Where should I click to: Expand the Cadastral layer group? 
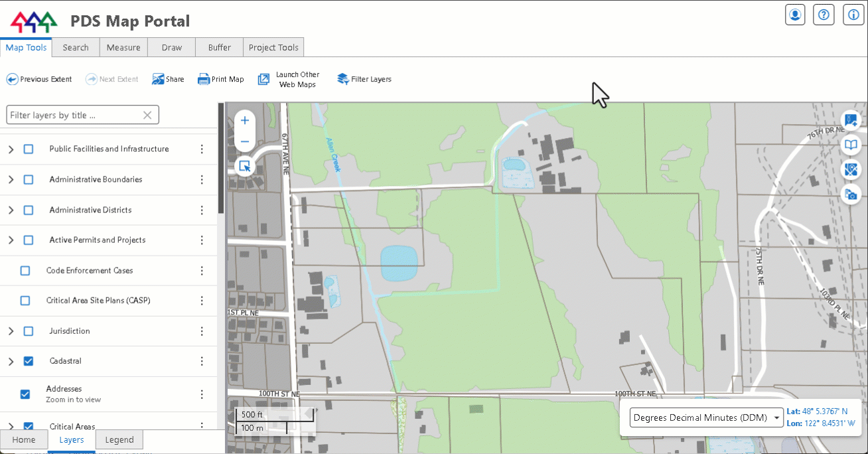(11, 361)
